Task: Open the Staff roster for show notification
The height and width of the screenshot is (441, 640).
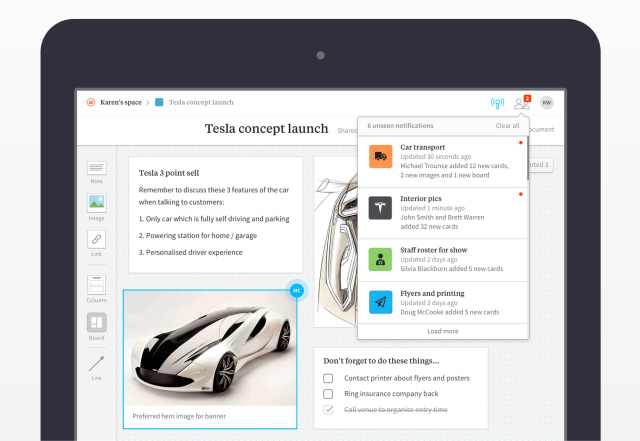Action: point(443,260)
